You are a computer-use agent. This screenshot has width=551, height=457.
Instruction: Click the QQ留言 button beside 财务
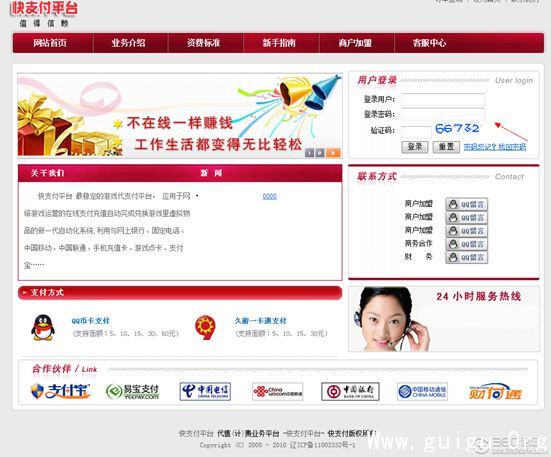click(x=467, y=257)
